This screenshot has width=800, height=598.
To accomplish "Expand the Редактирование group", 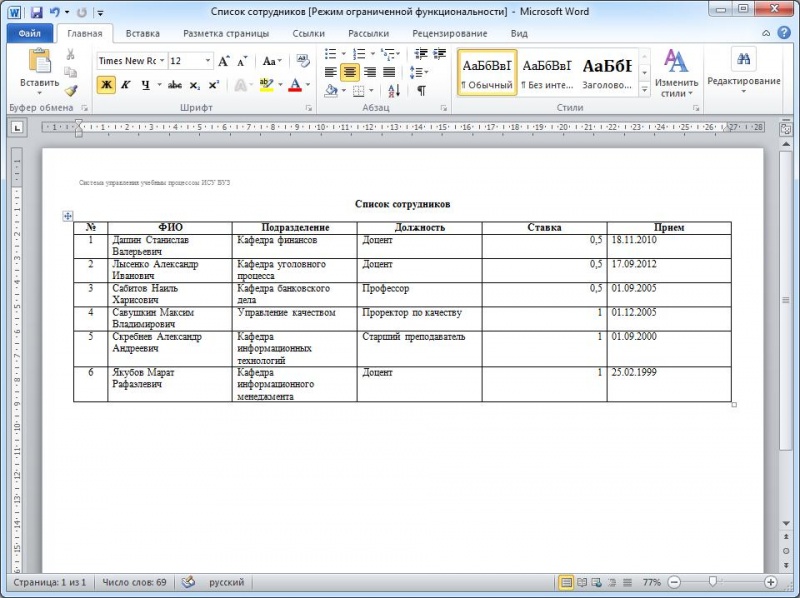I will click(x=743, y=71).
